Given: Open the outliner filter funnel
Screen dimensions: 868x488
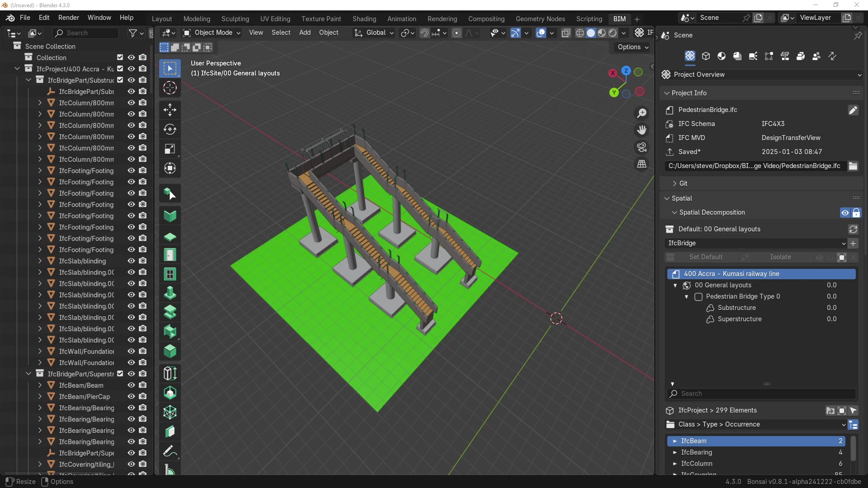Looking at the screenshot, I should tap(133, 33).
